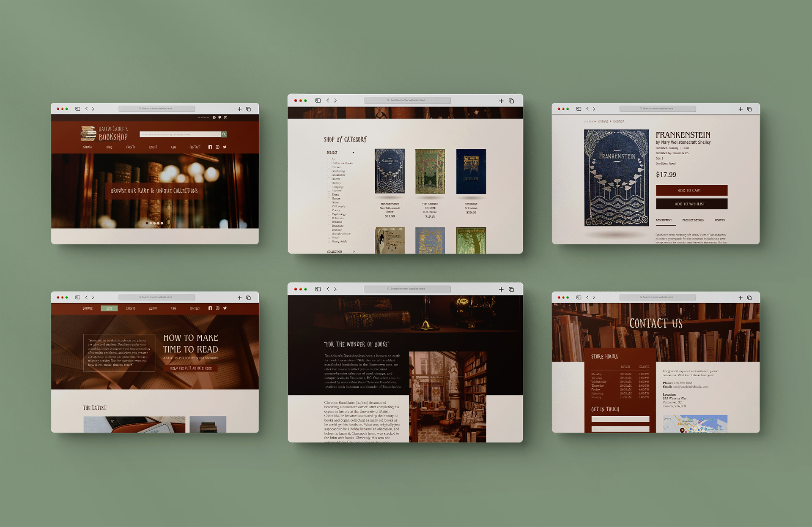This screenshot has height=527, width=812.
Task: Select highlighted Blog tab in blog page navigation
Action: (x=109, y=308)
